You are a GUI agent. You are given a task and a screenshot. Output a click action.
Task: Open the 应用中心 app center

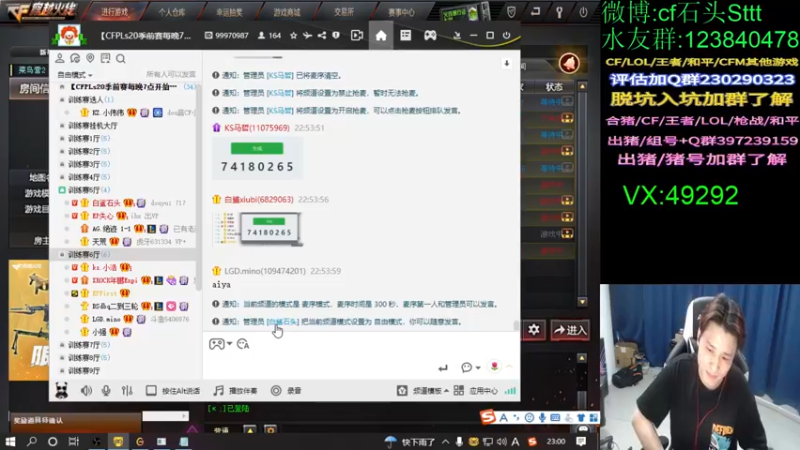click(x=476, y=390)
